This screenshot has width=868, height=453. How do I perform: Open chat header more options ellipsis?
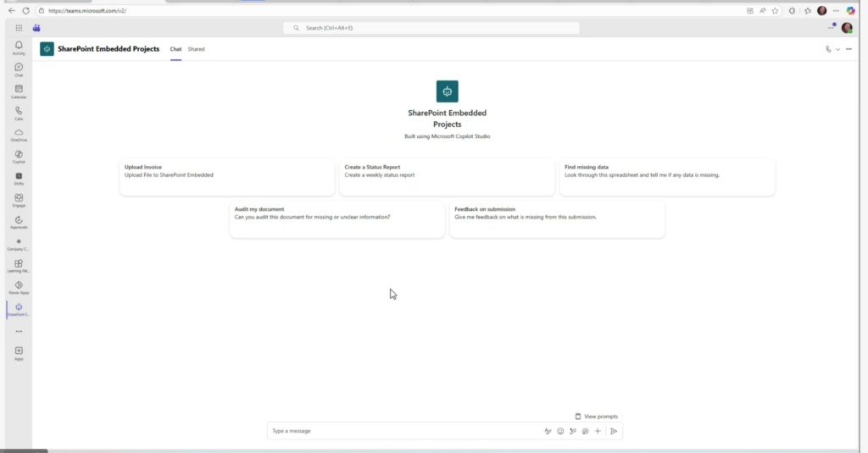[849, 49]
